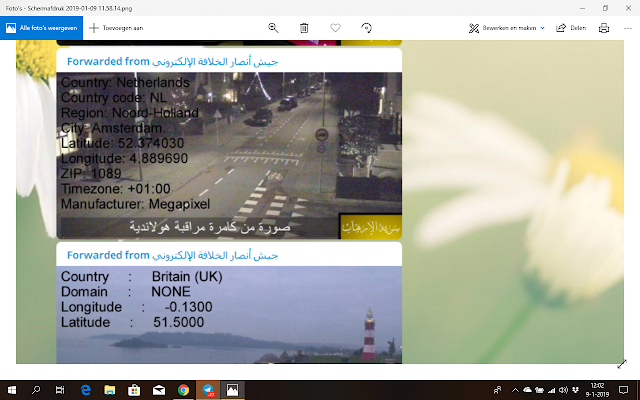Screen dimensions: 640x400
Task: Click the Netherlands camera image in the photo
Action: [229, 156]
